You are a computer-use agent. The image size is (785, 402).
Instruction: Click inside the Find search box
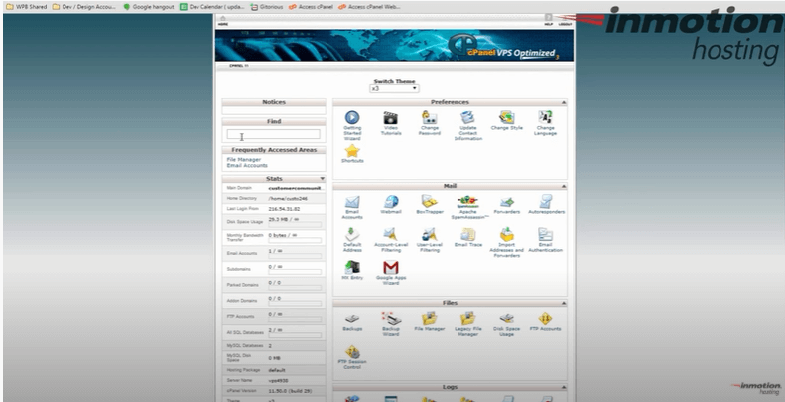coord(273,134)
